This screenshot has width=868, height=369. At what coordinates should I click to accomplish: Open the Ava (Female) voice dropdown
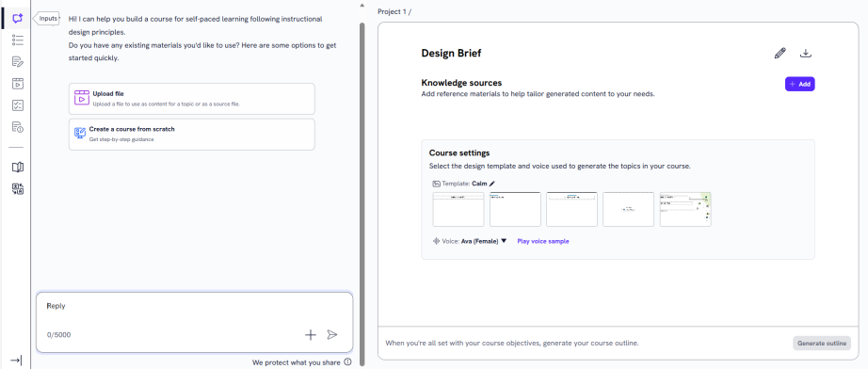[484, 241]
